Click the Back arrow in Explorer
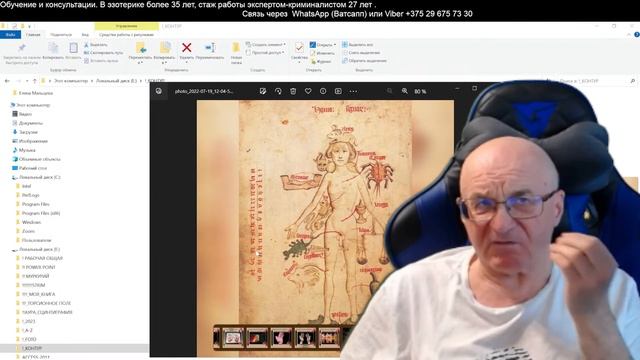This screenshot has width=640, height=360. 7,81
